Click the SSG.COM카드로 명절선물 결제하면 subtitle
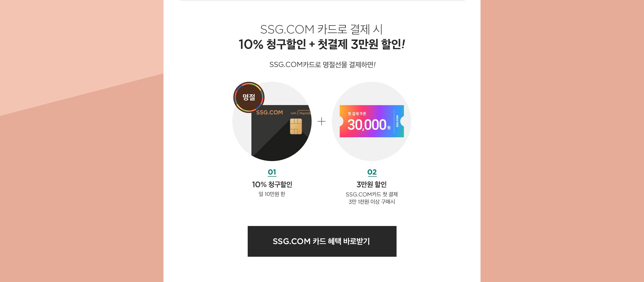This screenshot has width=644, height=282. [x=322, y=65]
